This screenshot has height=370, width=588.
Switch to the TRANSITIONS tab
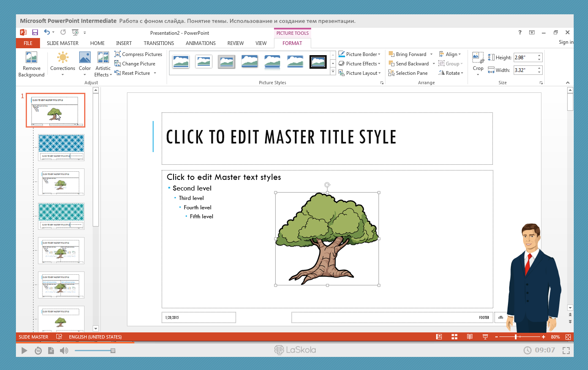pyautogui.click(x=159, y=43)
